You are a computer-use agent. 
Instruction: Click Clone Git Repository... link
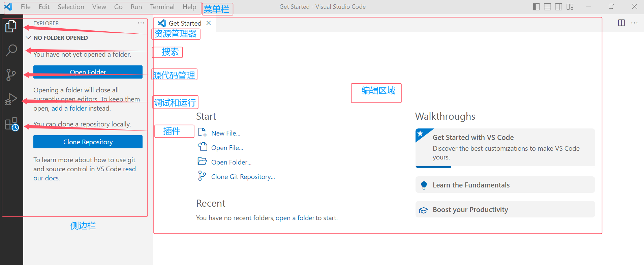click(x=243, y=177)
